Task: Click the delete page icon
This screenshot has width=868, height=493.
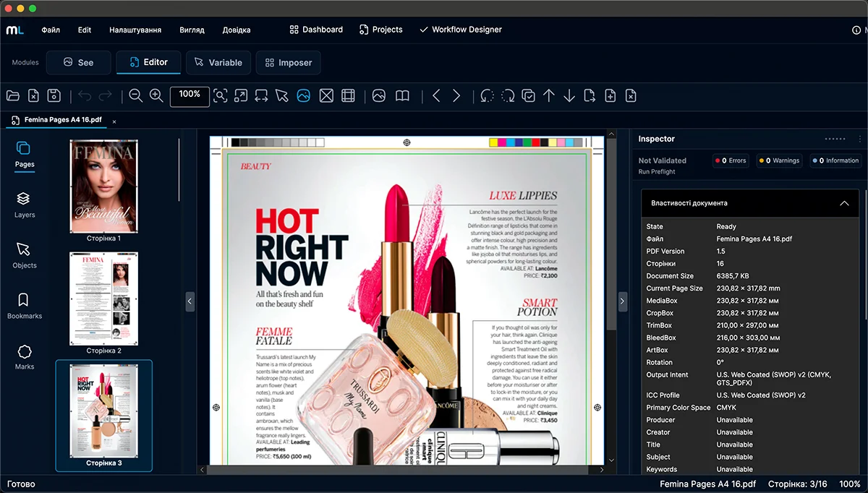Action: pos(631,95)
